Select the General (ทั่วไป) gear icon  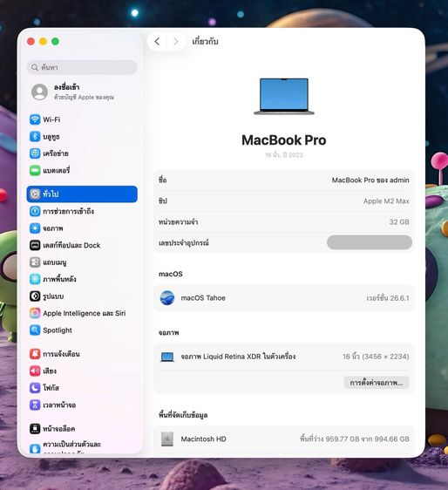coord(35,194)
